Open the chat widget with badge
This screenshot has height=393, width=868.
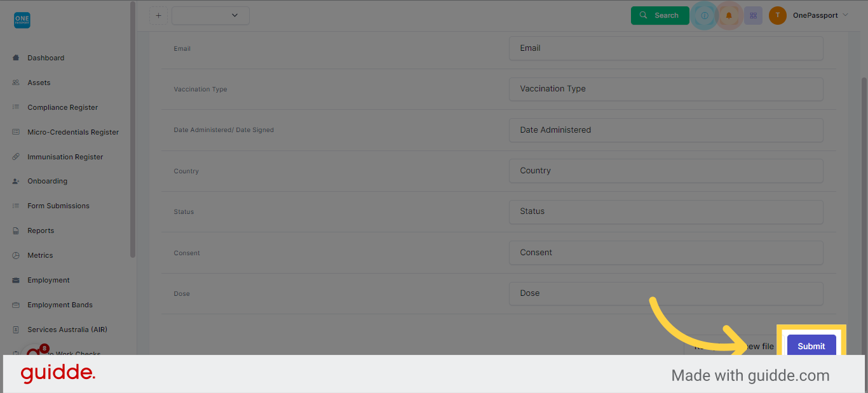coord(34,351)
